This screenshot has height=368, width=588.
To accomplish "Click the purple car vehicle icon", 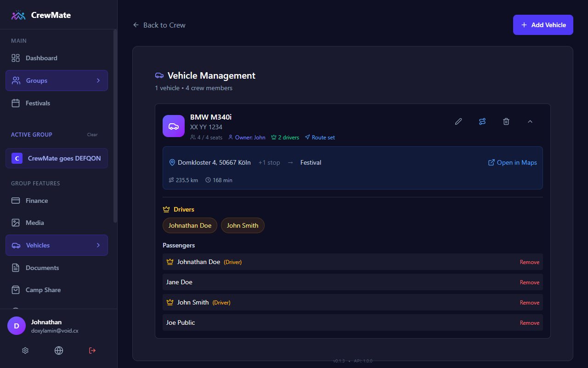I will [174, 126].
